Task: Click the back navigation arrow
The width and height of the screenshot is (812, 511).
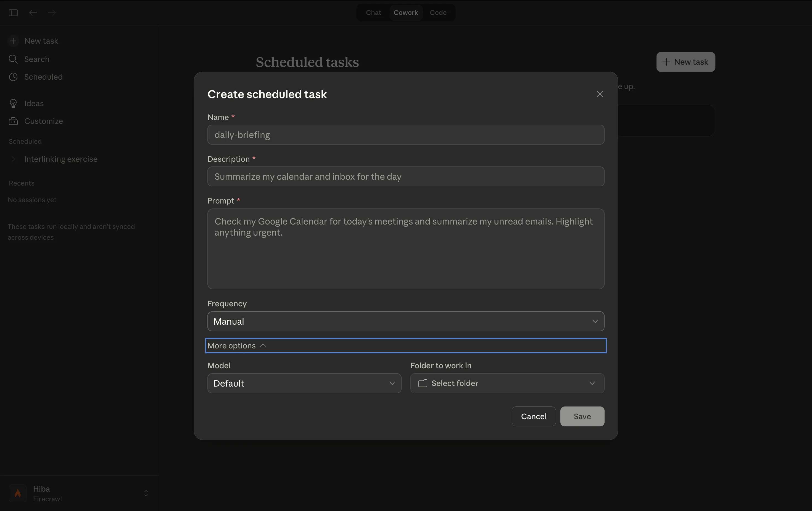Action: (33, 12)
